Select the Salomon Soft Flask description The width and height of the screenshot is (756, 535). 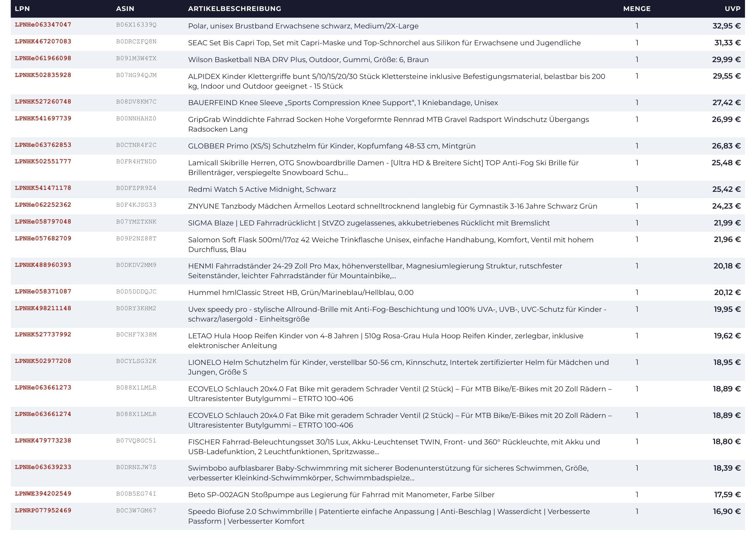[391, 245]
